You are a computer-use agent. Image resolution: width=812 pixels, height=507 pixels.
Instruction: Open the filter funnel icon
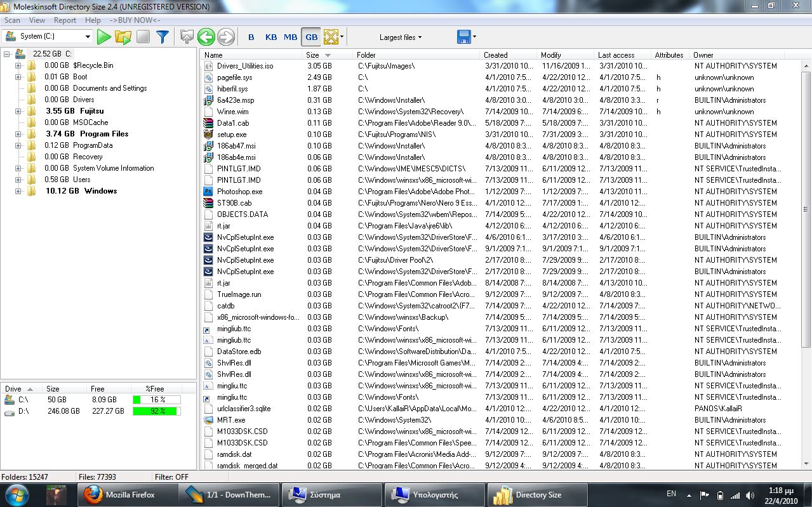click(163, 37)
